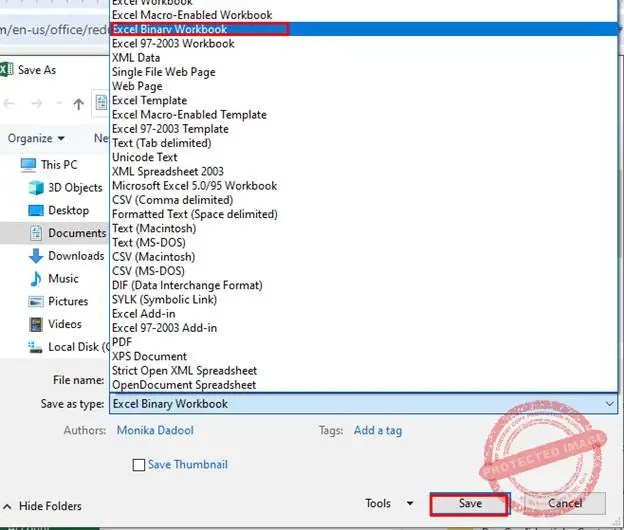
Task: Select Local Disk drive in sidebar
Action: pyautogui.click(x=78, y=347)
